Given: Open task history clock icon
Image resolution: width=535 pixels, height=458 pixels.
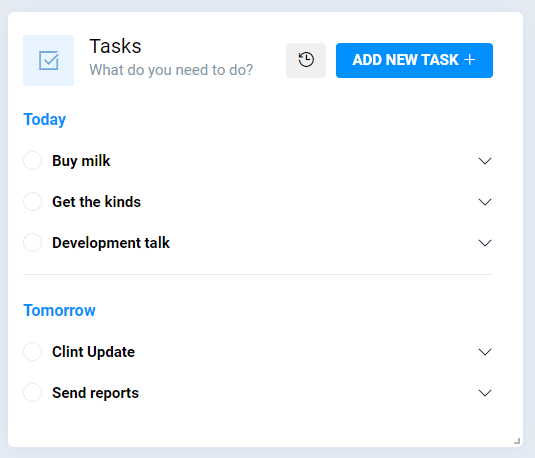Looking at the screenshot, I should click(x=306, y=60).
